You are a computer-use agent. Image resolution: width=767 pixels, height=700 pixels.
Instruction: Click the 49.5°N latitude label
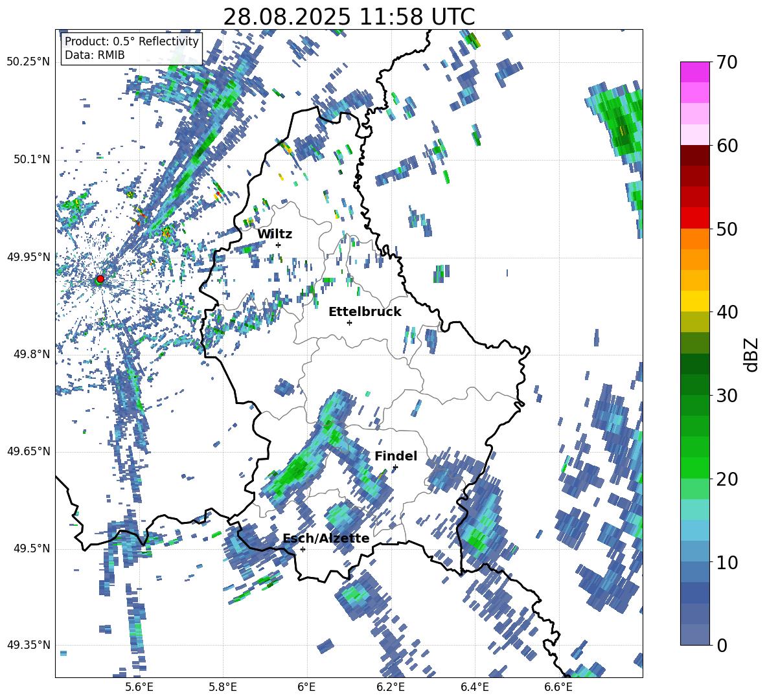point(31,548)
